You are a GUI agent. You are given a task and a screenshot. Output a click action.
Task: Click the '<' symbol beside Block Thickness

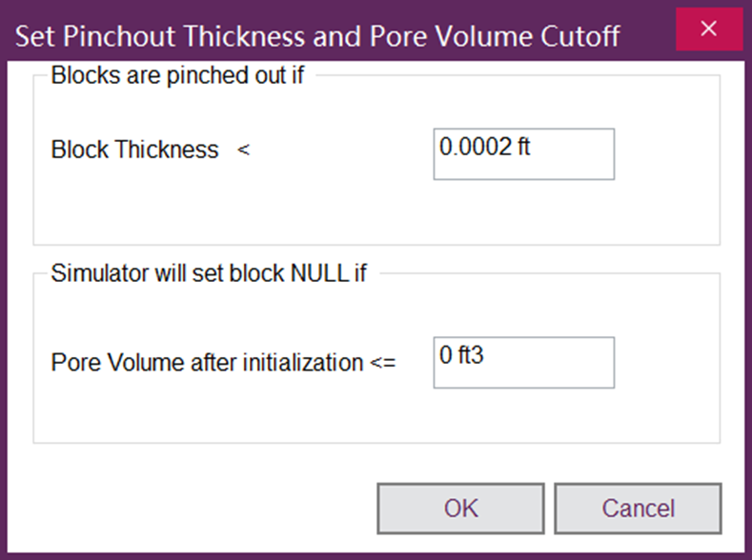243,150
